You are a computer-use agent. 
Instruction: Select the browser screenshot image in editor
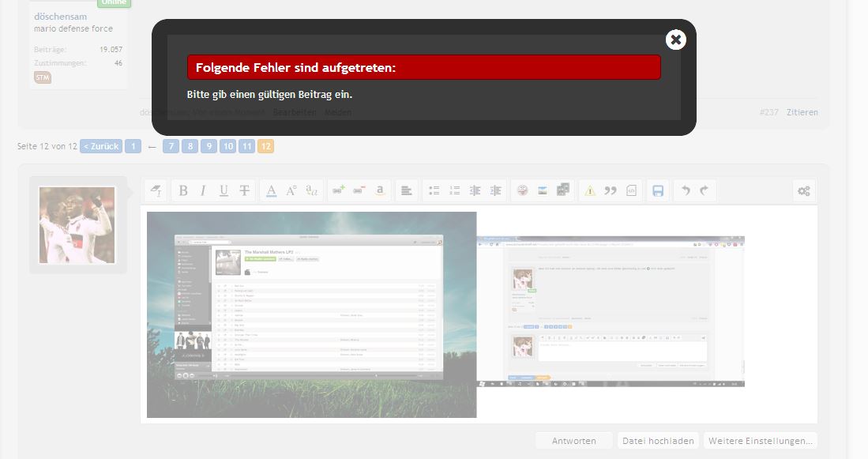[x=611, y=312]
